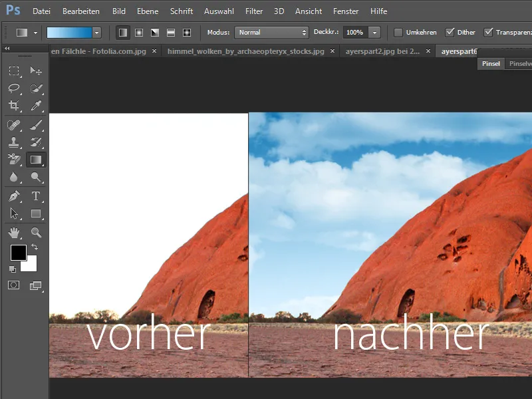Open the Ebene menu
Image resolution: width=532 pixels, height=399 pixels.
tap(148, 11)
